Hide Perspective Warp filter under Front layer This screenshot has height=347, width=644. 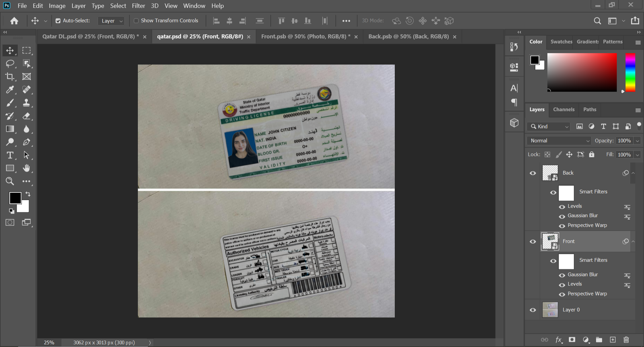click(562, 294)
